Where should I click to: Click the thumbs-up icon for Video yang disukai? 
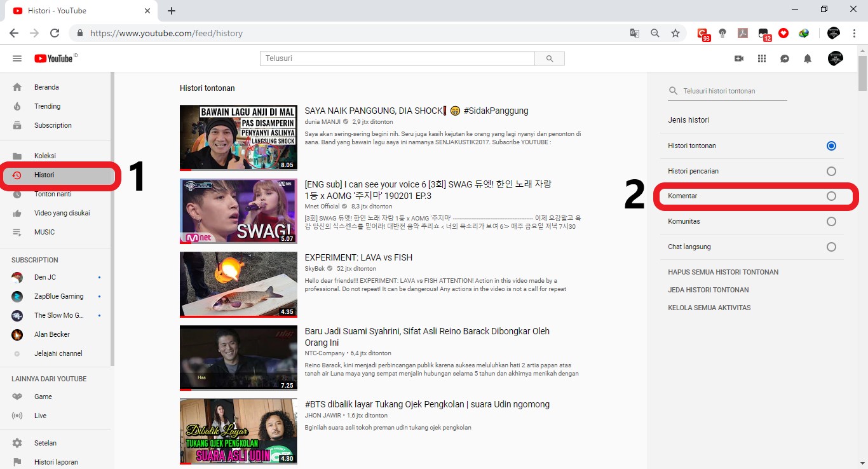point(17,213)
